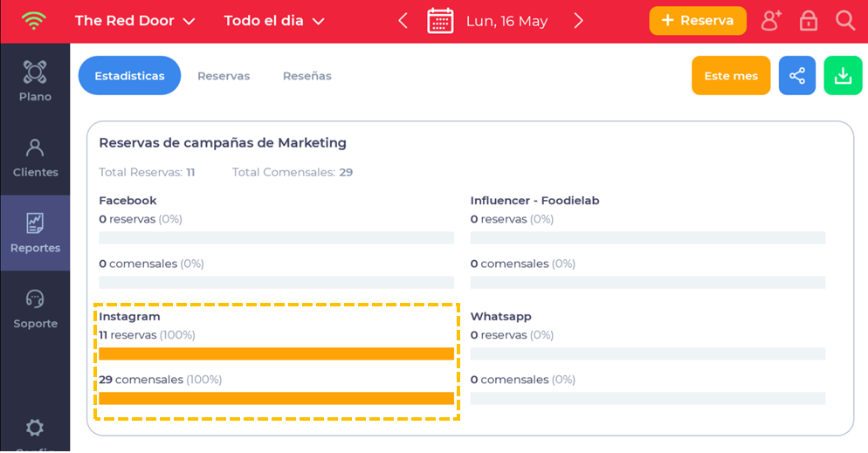Download the report with green button
This screenshot has height=453, width=868.
tap(843, 76)
